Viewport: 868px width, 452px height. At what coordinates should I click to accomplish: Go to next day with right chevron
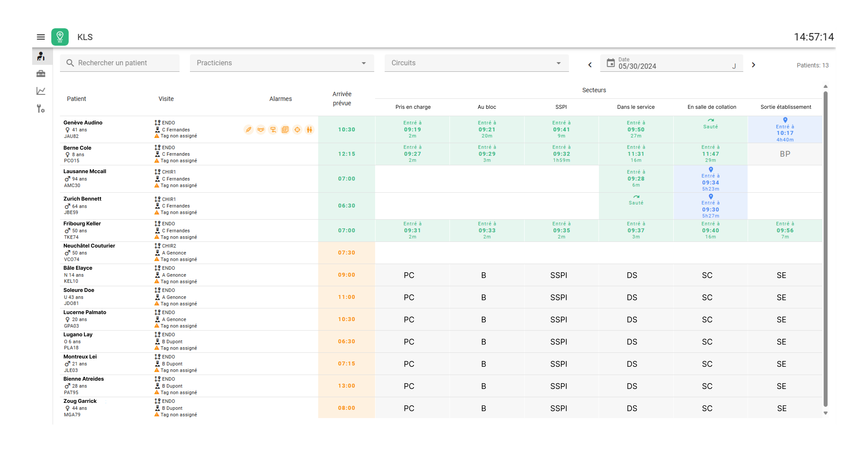coord(753,65)
